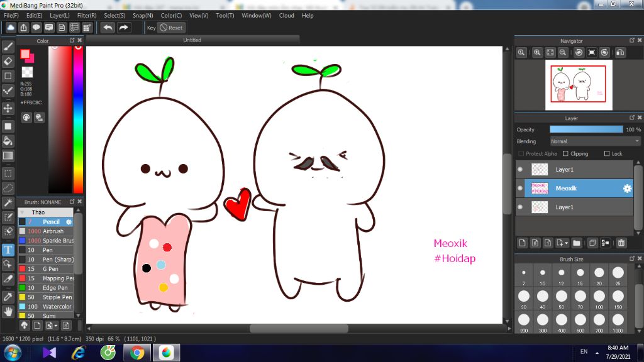Open add-layer dropdown arrow in Layer panel
The height and width of the screenshot is (362, 644).
point(567,243)
